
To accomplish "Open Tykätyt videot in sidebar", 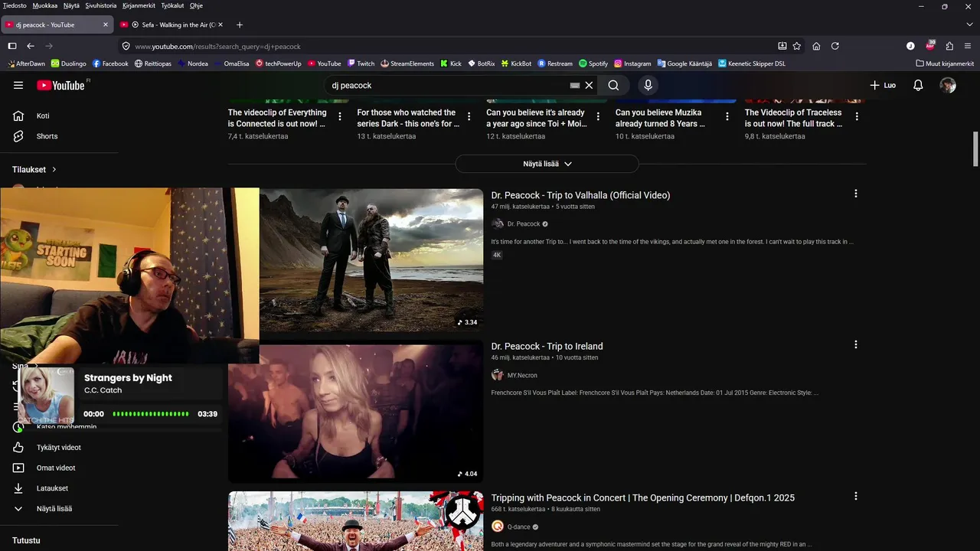I will tap(59, 448).
